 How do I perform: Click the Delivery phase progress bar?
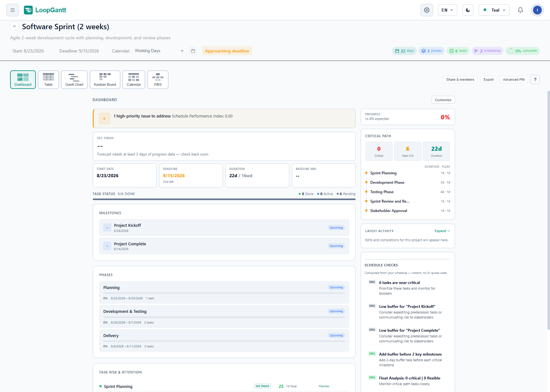click(224, 341)
